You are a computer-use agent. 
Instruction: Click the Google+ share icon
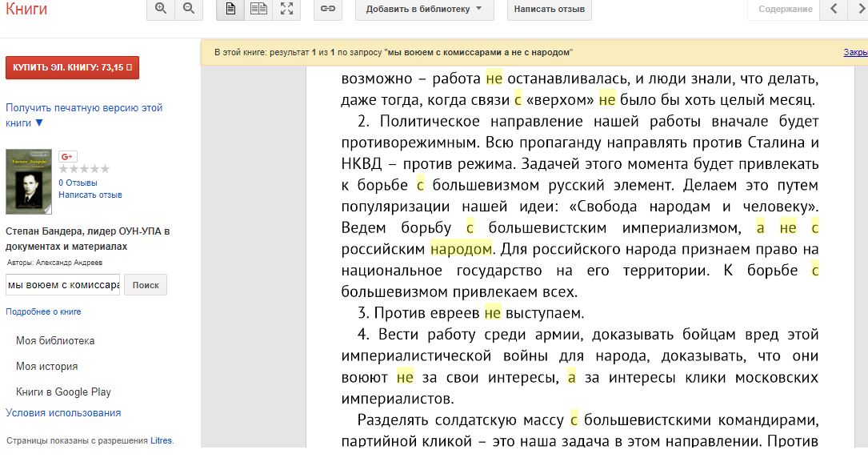pyautogui.click(x=67, y=156)
